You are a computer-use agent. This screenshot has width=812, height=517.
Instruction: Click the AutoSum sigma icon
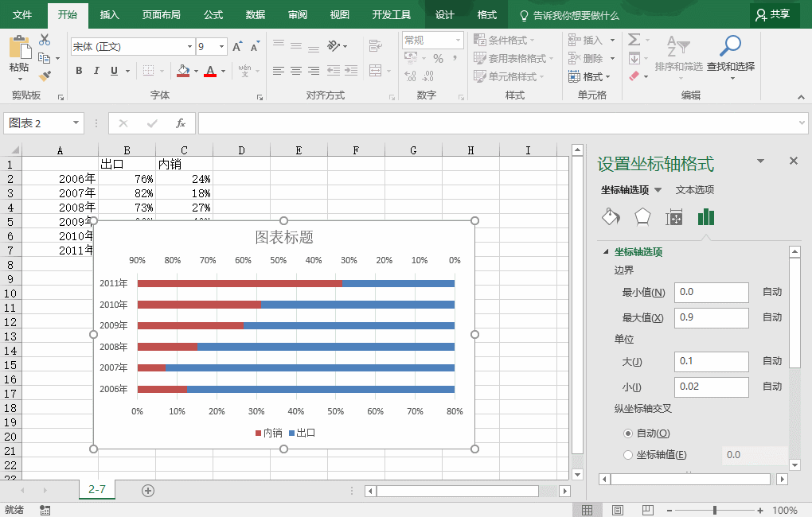pos(634,40)
